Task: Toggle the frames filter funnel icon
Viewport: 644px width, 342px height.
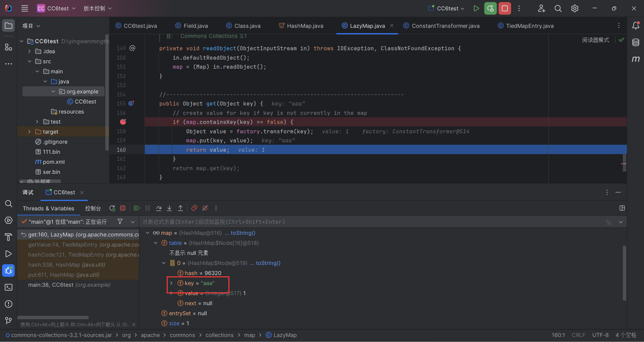Action: [x=120, y=221]
